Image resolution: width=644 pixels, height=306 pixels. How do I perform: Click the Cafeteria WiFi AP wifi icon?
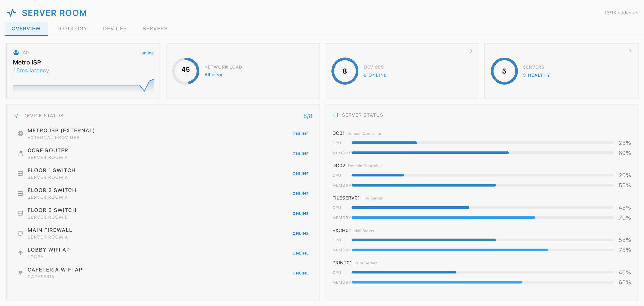(20, 273)
